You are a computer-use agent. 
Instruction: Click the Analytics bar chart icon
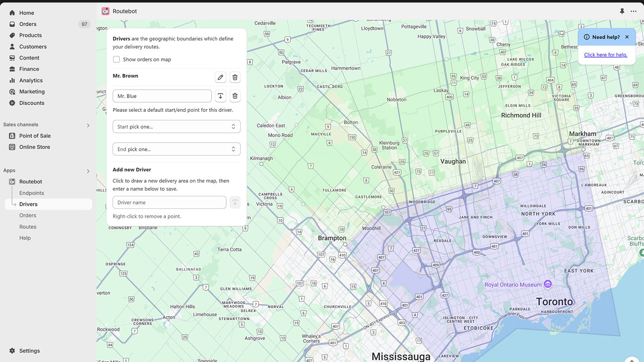pyautogui.click(x=12, y=80)
